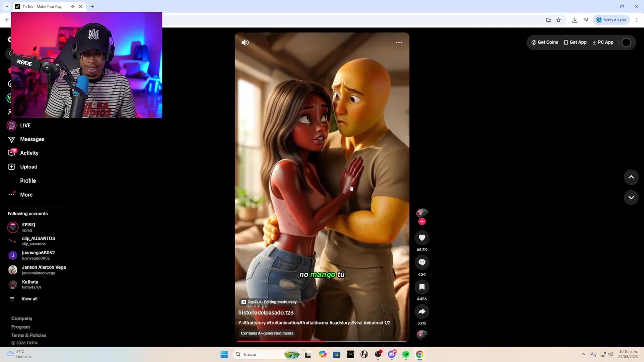The height and width of the screenshot is (362, 644).
Task: Open the spinning music disc for this sound
Action: click(x=422, y=335)
